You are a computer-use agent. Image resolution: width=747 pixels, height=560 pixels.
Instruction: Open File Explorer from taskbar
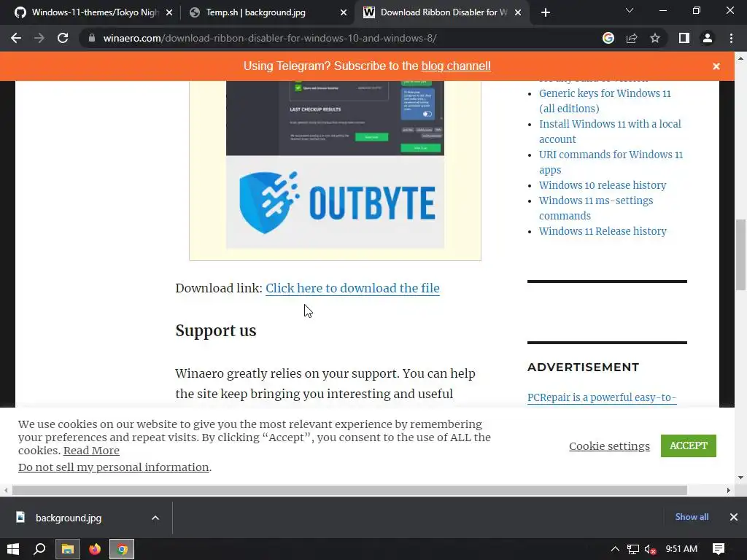[x=67, y=549]
